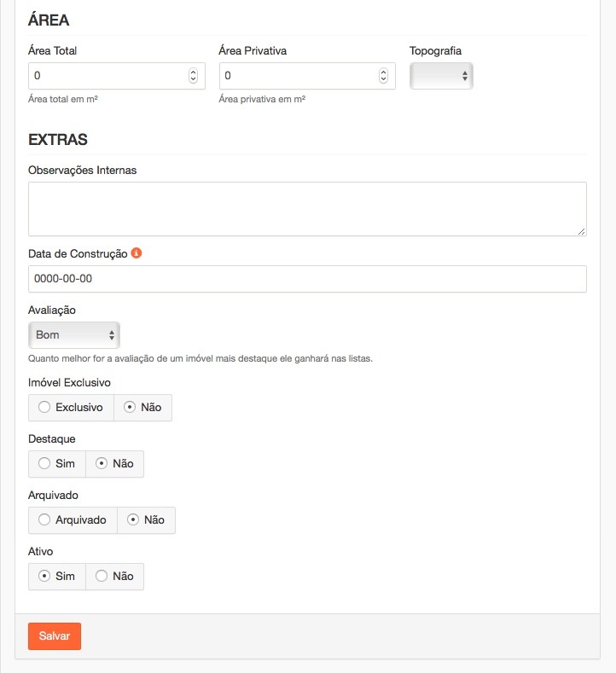Image resolution: width=616 pixels, height=673 pixels.
Task: Expand the Avaliação dropdown showing Bom
Action: 74,335
